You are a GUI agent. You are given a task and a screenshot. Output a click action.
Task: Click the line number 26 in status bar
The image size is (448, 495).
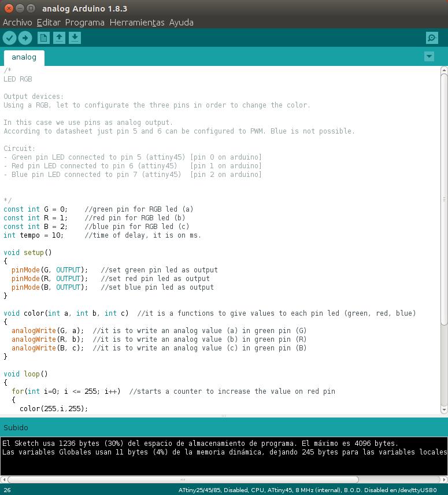click(x=8, y=490)
